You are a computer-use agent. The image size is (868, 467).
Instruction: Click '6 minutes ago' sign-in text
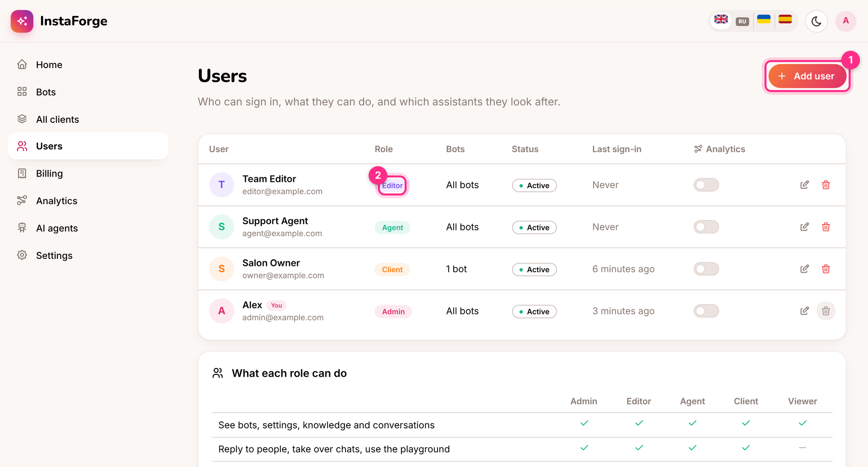623,269
